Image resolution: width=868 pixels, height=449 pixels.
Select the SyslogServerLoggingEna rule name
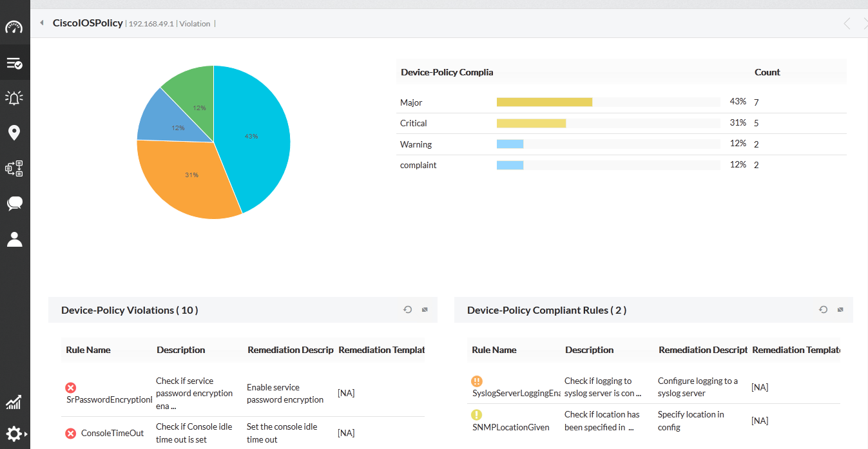[x=517, y=393]
